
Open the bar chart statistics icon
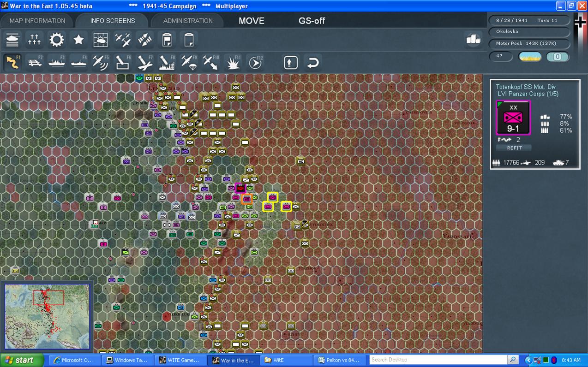(473, 40)
